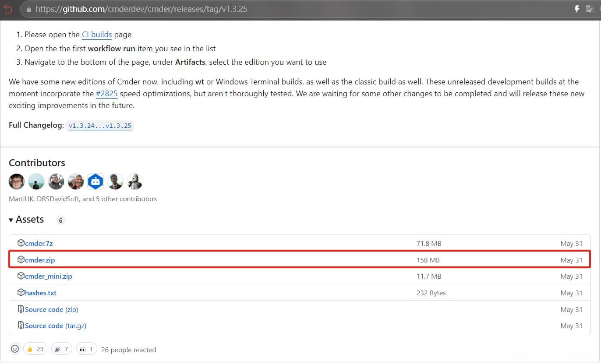The width and height of the screenshot is (601, 364).
Task: Download the hashes.txt asset
Action: 40,293
